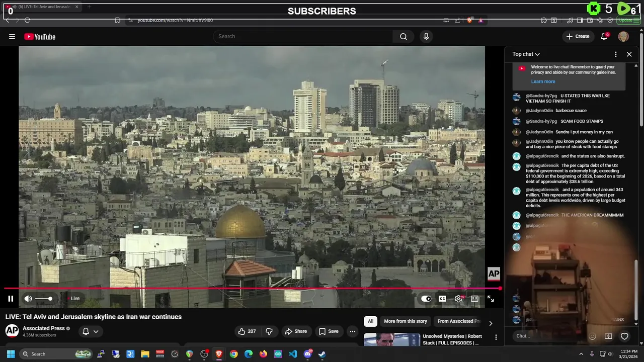Image resolution: width=644 pixels, height=362 pixels.
Task: Click the Windows taskbar Search box
Action: 56,354
